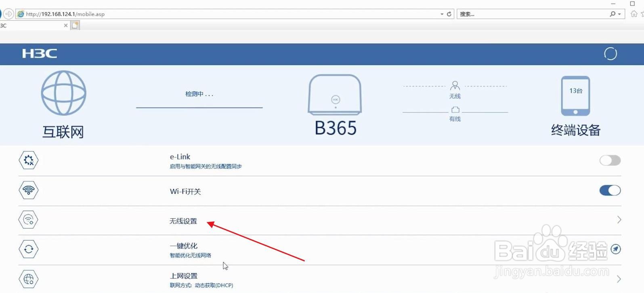Click the 一键优化 hexagon sync icon
The height and width of the screenshot is (293, 644).
tap(29, 249)
